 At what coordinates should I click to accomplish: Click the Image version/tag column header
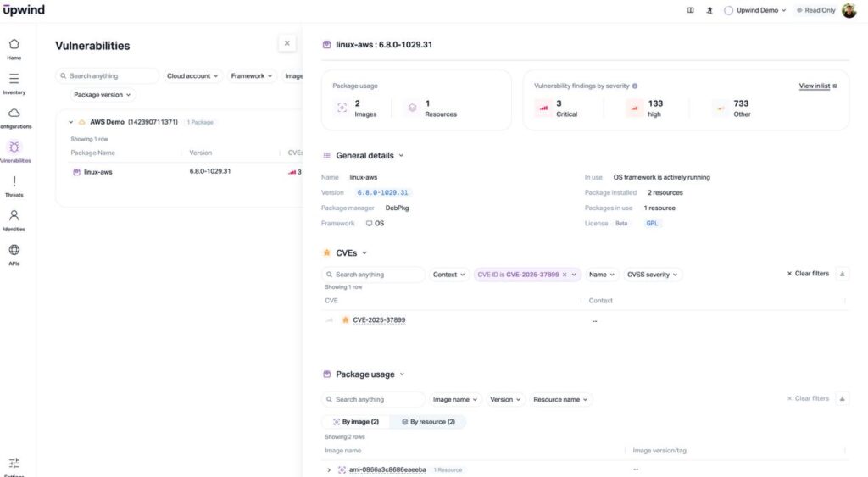pyautogui.click(x=659, y=451)
